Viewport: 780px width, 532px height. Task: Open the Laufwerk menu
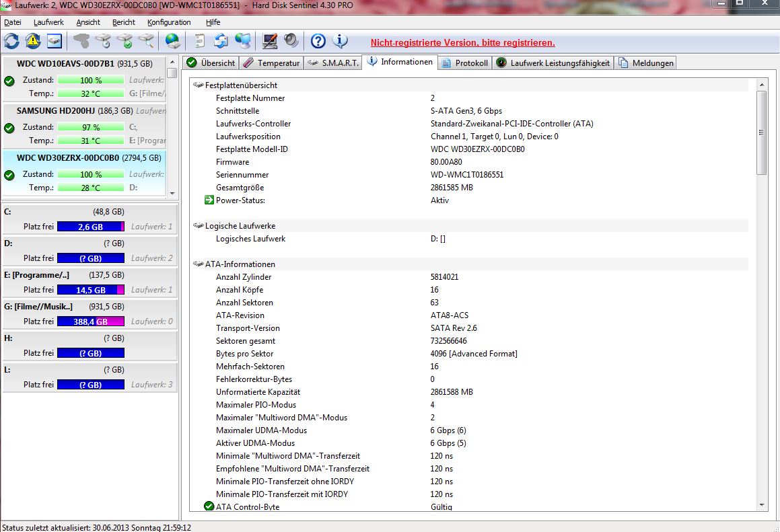[48, 22]
